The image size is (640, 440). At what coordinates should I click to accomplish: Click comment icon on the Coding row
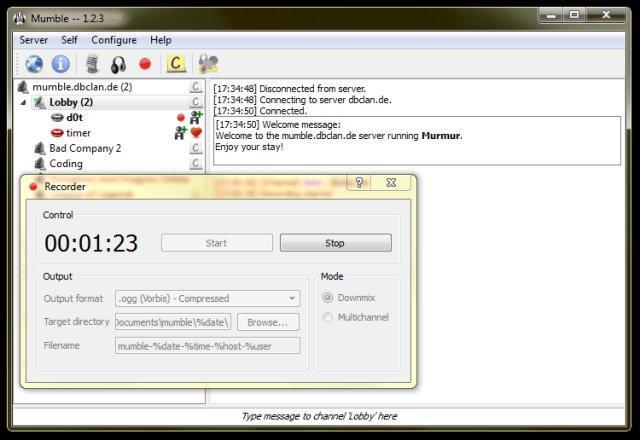pos(196,163)
